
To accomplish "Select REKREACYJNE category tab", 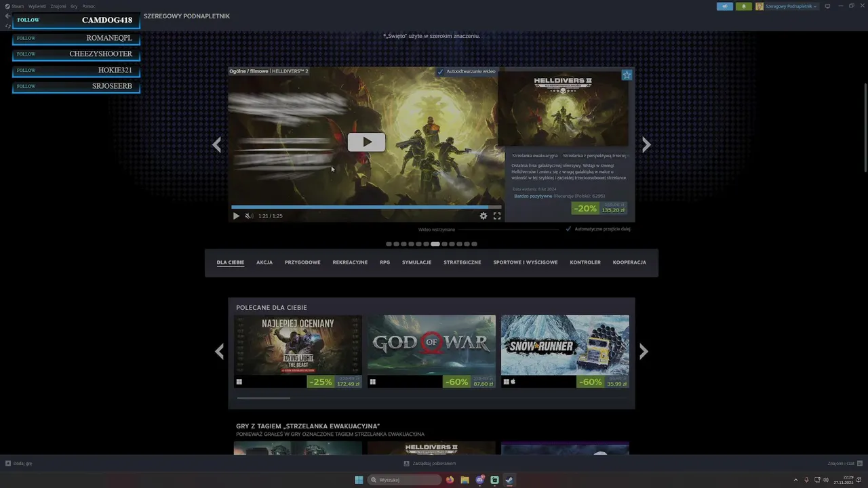I will coord(350,262).
